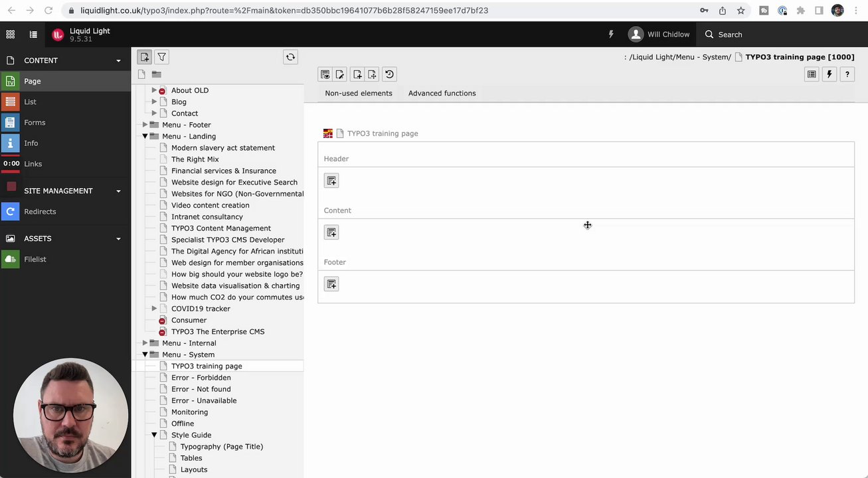
Task: Expand the Menu - Footer folder
Action: point(145,125)
